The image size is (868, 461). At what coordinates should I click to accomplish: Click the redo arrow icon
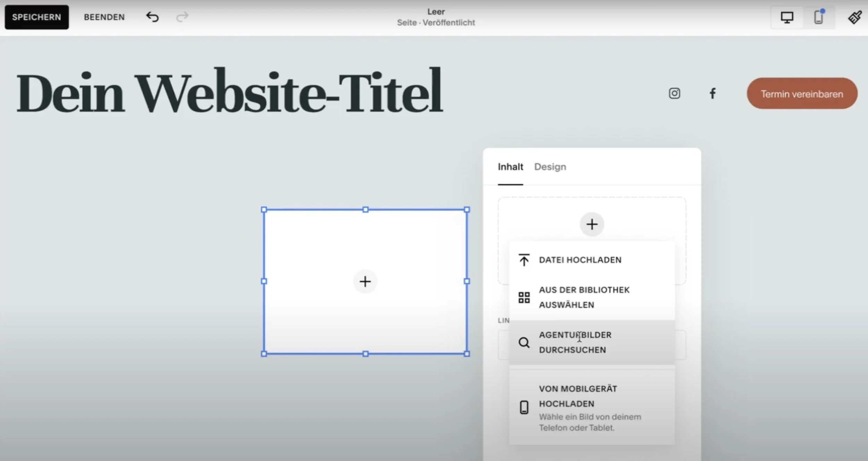pos(182,17)
